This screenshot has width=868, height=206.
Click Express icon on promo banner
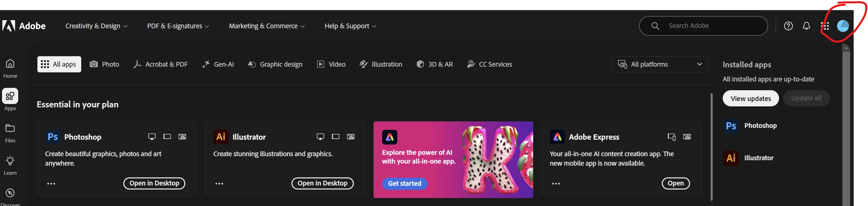point(390,137)
